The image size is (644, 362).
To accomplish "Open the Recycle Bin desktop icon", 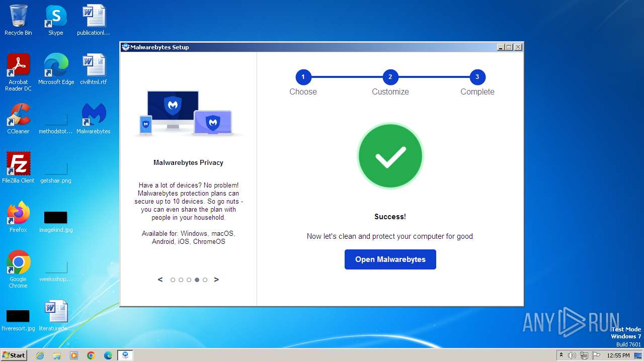I will [x=18, y=20].
